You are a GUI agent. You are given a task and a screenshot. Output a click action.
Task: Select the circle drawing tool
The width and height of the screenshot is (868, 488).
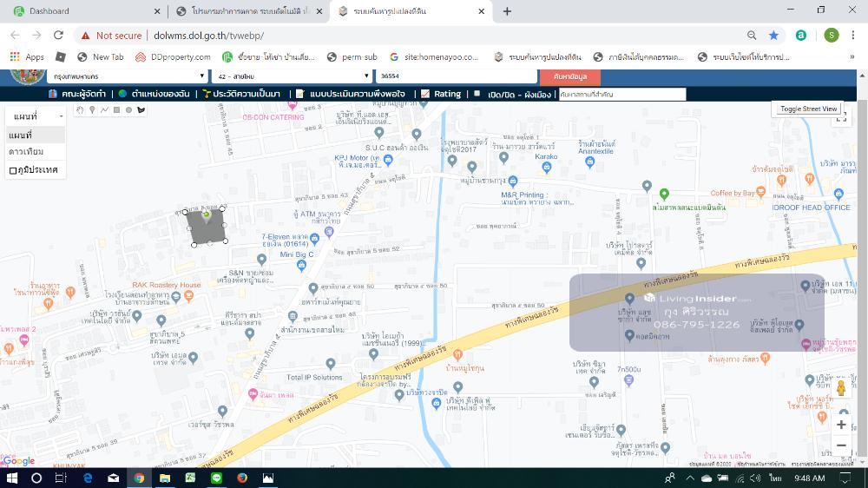point(128,110)
